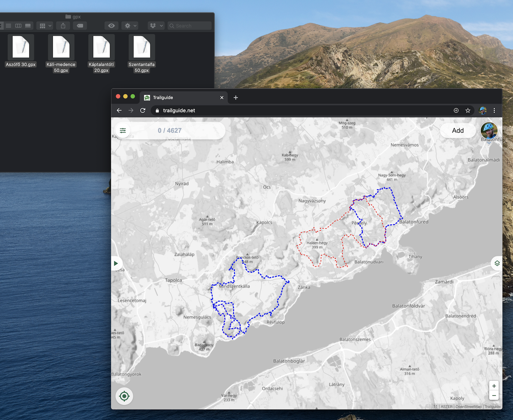The width and height of the screenshot is (513, 420).
Task: Click the Zánka label on the map
Action: click(x=304, y=287)
